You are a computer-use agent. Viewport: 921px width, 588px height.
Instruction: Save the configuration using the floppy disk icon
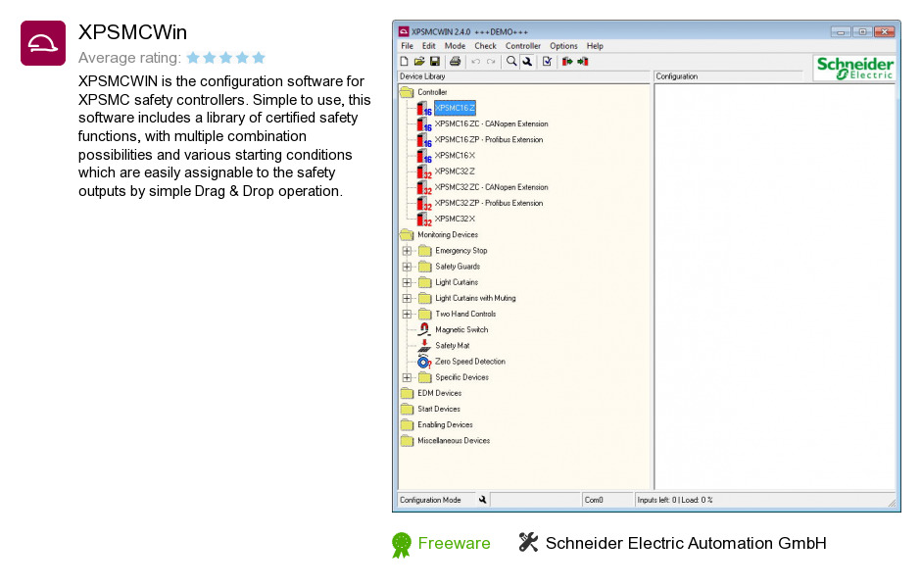[x=435, y=61]
